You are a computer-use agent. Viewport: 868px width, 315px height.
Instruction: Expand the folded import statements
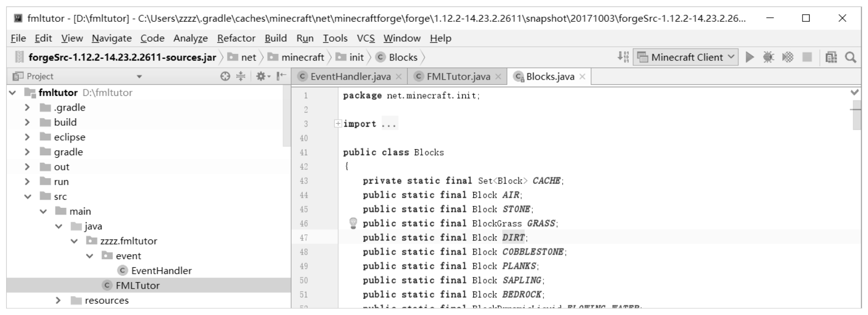click(337, 124)
